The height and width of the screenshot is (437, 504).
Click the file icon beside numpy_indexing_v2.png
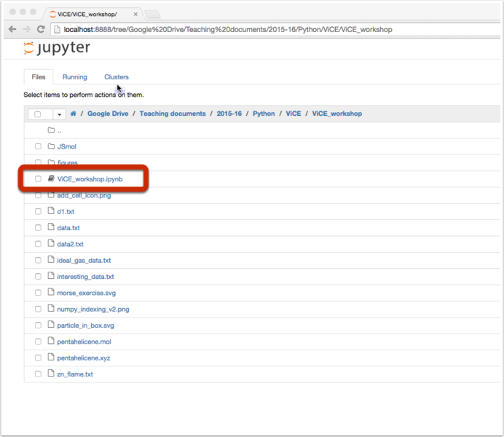pyautogui.click(x=51, y=309)
